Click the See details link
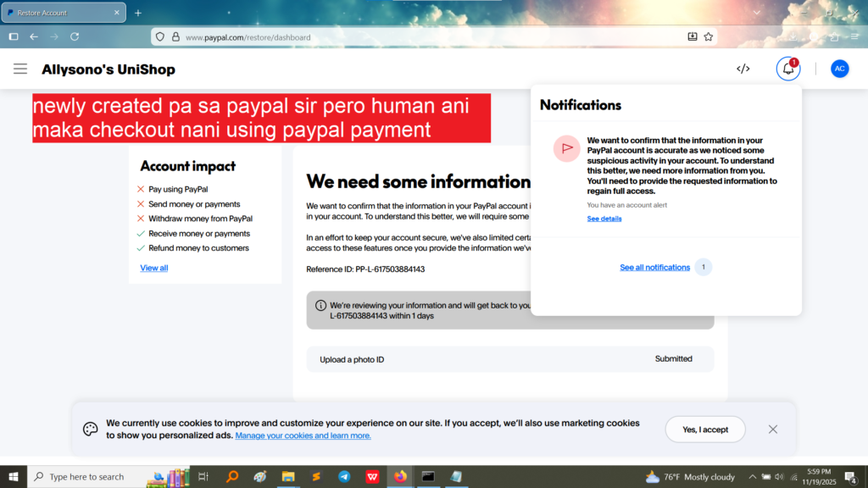Viewport: 868px width, 488px height. point(604,219)
